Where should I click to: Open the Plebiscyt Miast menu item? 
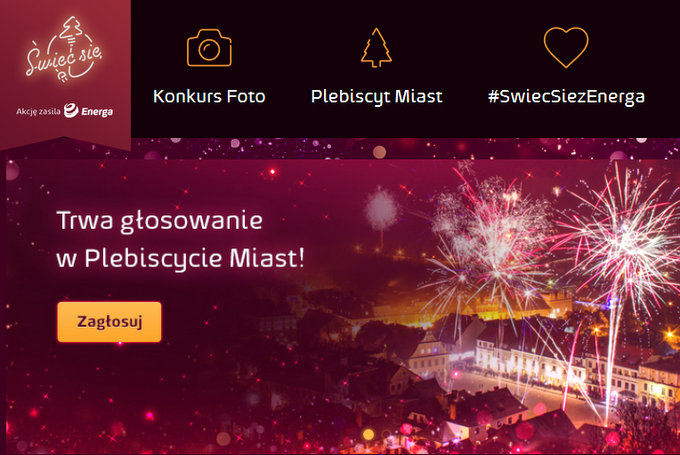[x=376, y=96]
